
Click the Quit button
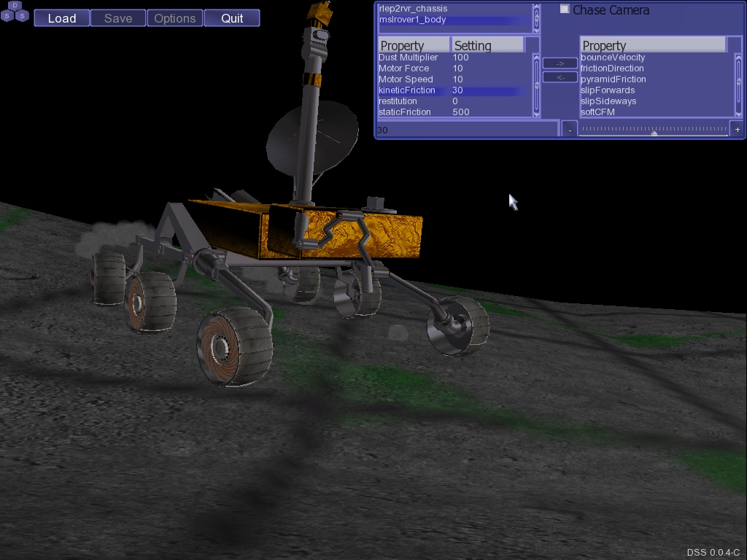(232, 18)
